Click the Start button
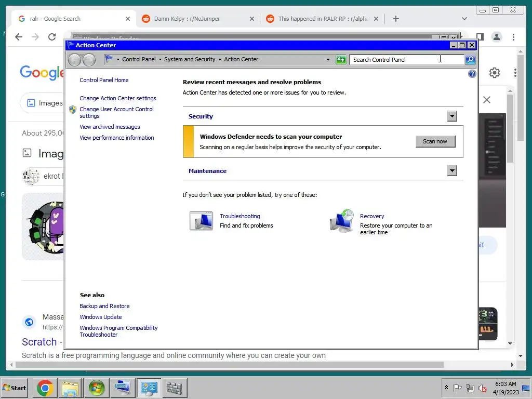This screenshot has width=532, height=399. [14, 388]
